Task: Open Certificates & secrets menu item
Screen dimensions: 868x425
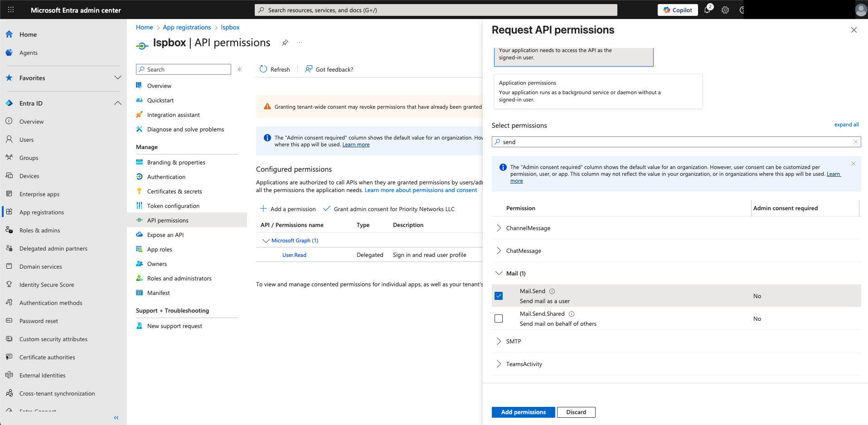Action: 174,191
